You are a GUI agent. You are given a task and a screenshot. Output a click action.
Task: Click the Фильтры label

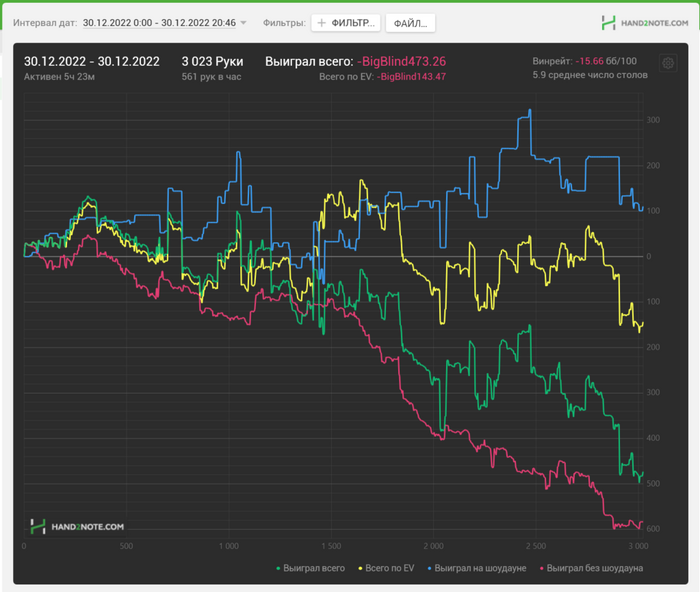[284, 23]
